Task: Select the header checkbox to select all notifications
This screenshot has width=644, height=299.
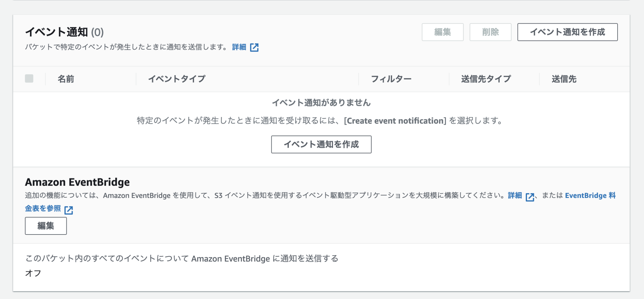Action: [x=29, y=79]
